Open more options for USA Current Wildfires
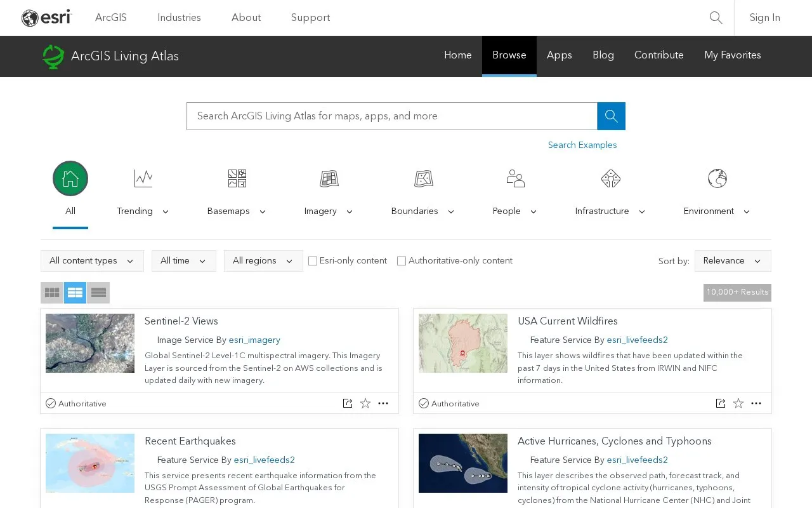This screenshot has width=812, height=508. click(x=756, y=403)
